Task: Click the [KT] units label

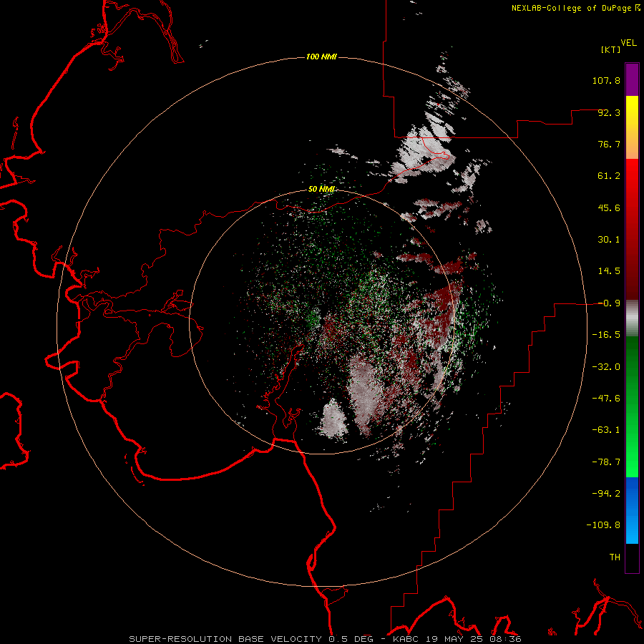Action: [610, 49]
